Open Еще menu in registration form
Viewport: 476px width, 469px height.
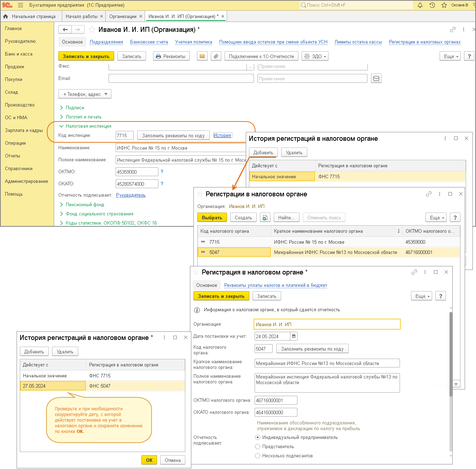click(422, 296)
